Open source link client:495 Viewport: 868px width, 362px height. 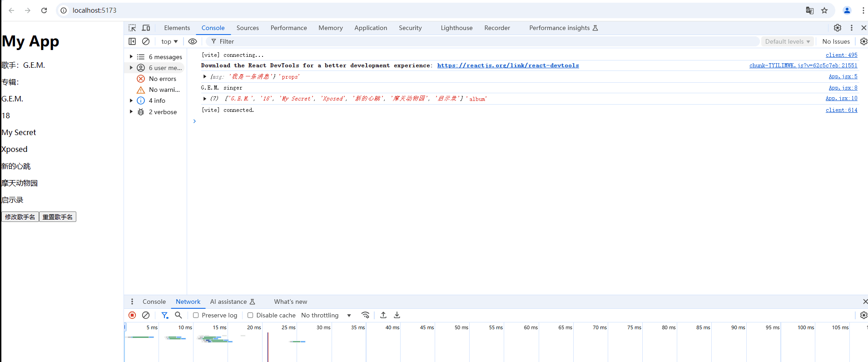coord(841,55)
